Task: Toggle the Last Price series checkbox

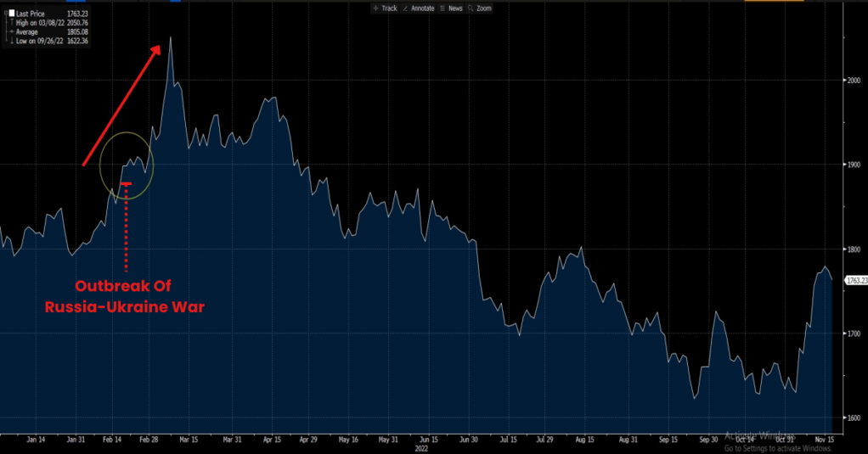Action: 11,14
